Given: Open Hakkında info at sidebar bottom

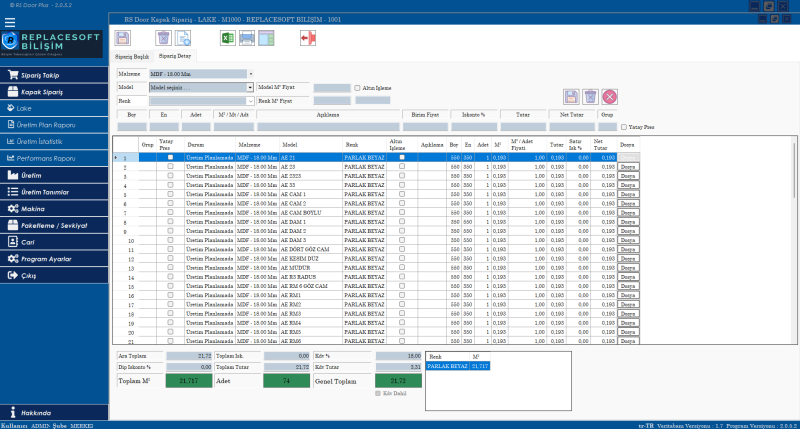Looking at the screenshot, I should click(54, 413).
